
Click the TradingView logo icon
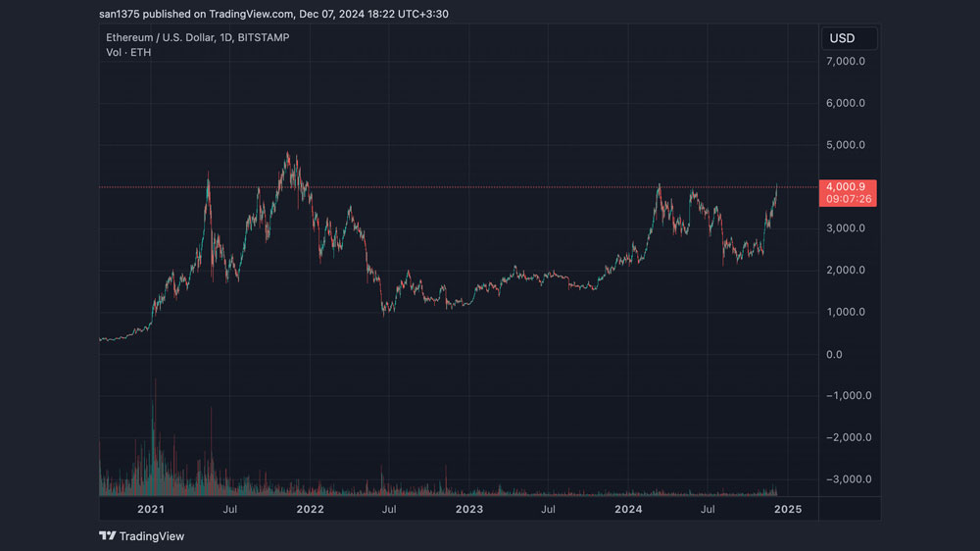pyautogui.click(x=108, y=536)
